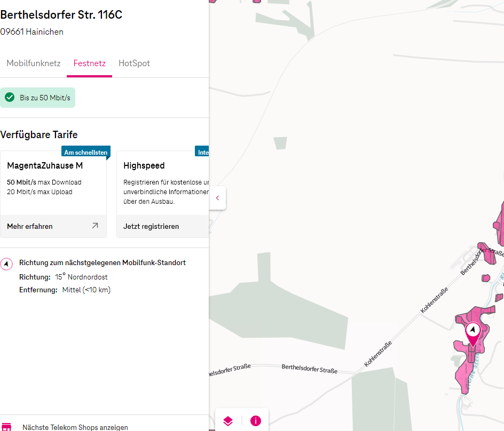Viewport: 504px width, 431px height.
Task: Click the address heading Berthelsdorfer Str. 116C
Action: point(61,15)
